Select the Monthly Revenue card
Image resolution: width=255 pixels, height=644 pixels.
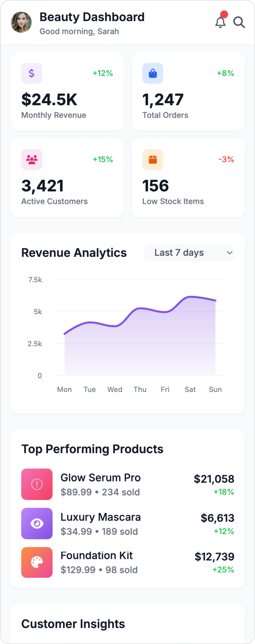click(67, 91)
